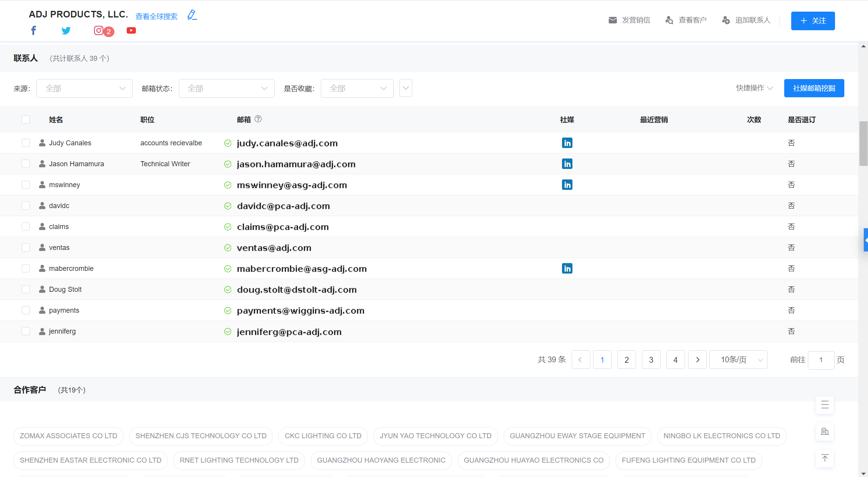
Task: Open the YouTube channel icon
Action: click(131, 30)
